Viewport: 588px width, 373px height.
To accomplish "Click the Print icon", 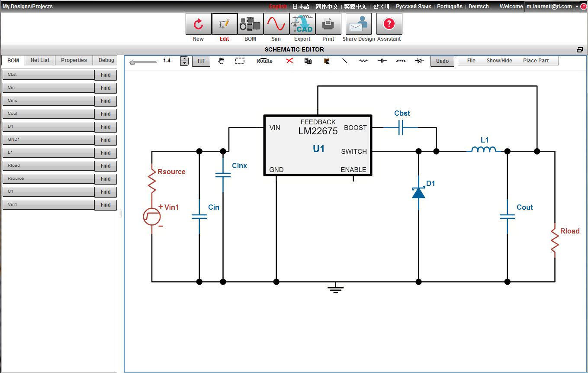I will coord(328,24).
